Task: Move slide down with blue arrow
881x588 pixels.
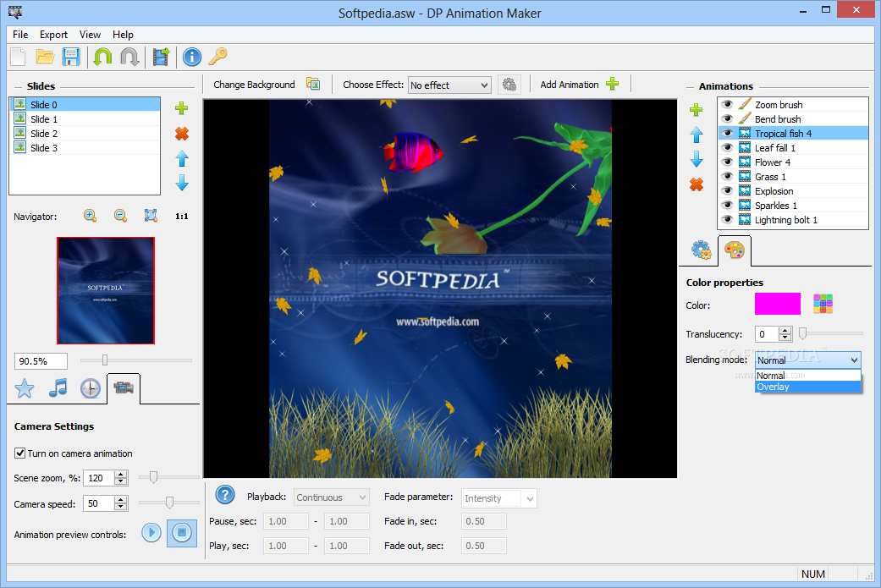Action: 181,183
